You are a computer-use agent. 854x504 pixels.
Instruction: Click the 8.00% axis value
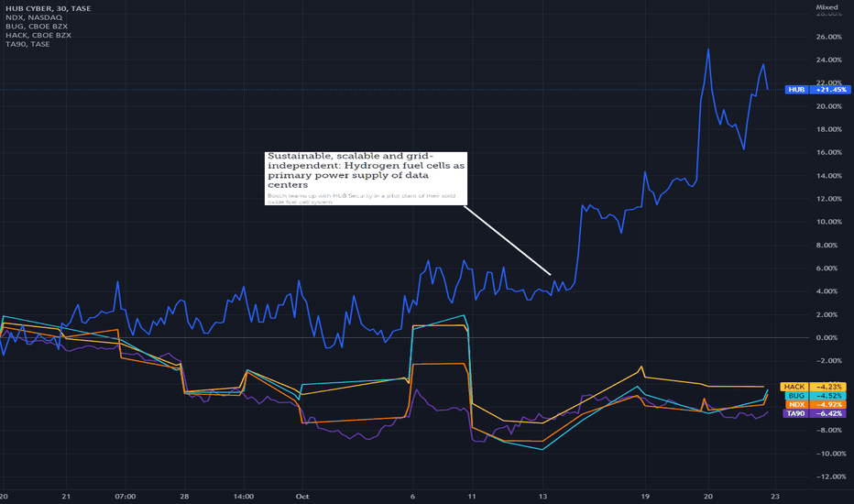tap(828, 246)
